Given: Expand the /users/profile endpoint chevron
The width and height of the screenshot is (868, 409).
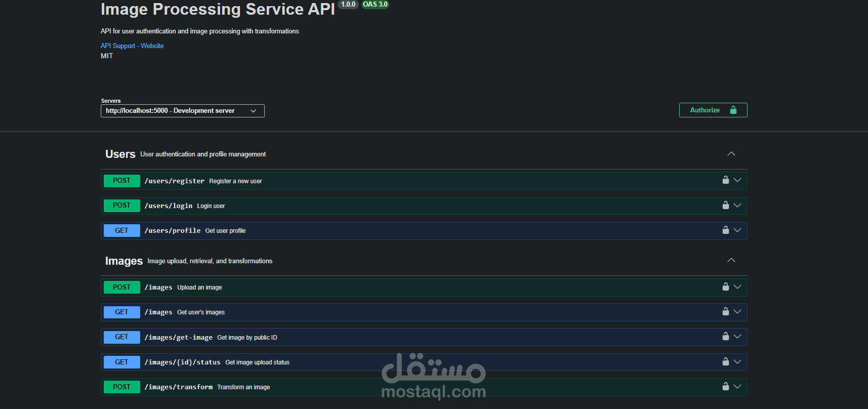Looking at the screenshot, I should [x=737, y=230].
